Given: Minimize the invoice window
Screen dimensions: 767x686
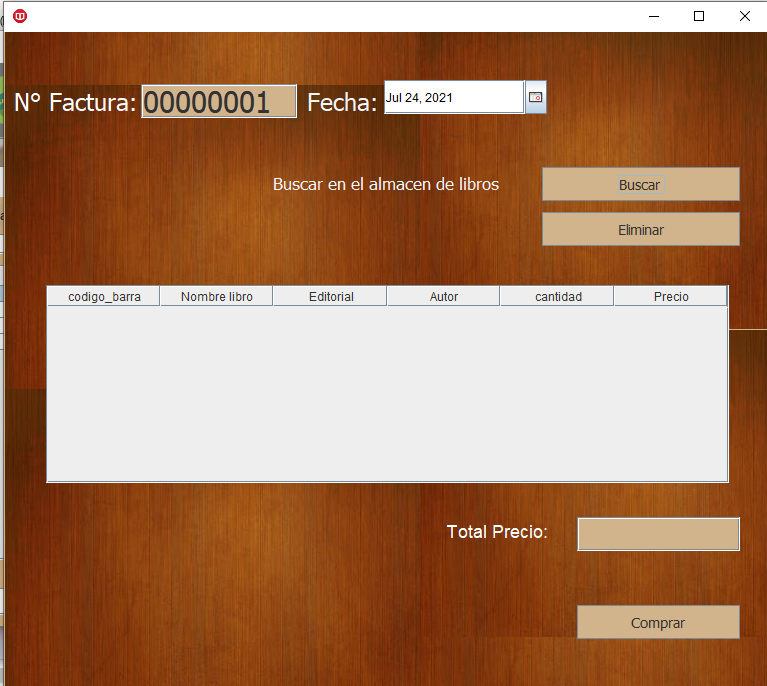Looking at the screenshot, I should click(654, 16).
